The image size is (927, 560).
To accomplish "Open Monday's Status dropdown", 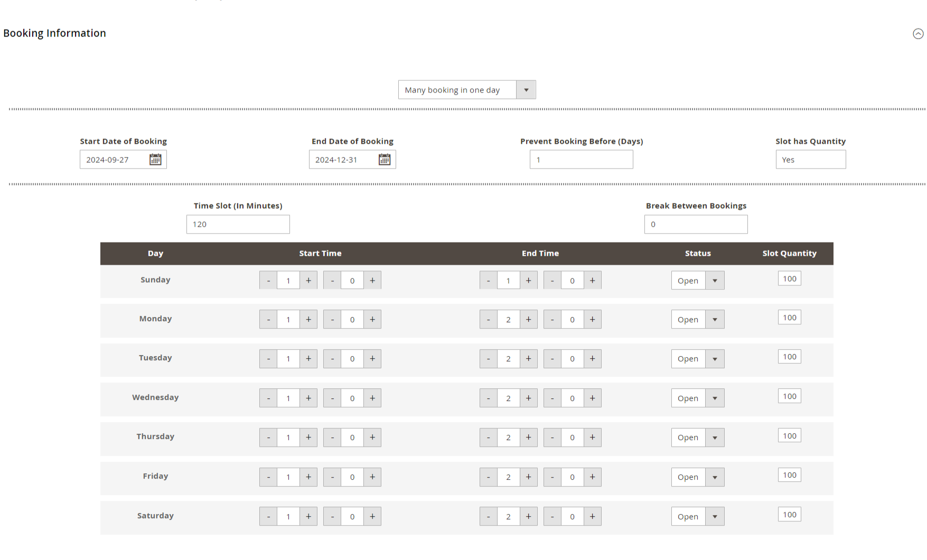I will coord(698,320).
